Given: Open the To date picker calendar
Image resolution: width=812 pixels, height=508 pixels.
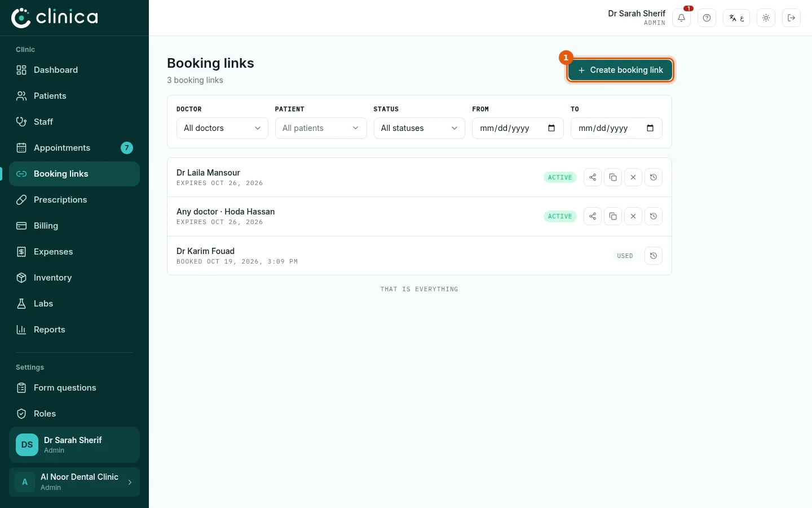Looking at the screenshot, I should tap(650, 128).
